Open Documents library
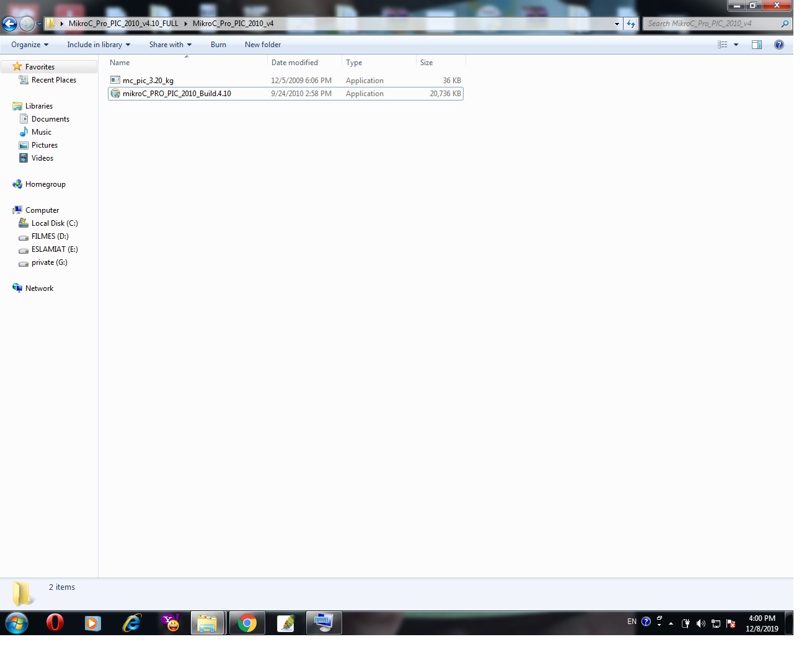The height and width of the screenshot is (660, 812). [50, 119]
